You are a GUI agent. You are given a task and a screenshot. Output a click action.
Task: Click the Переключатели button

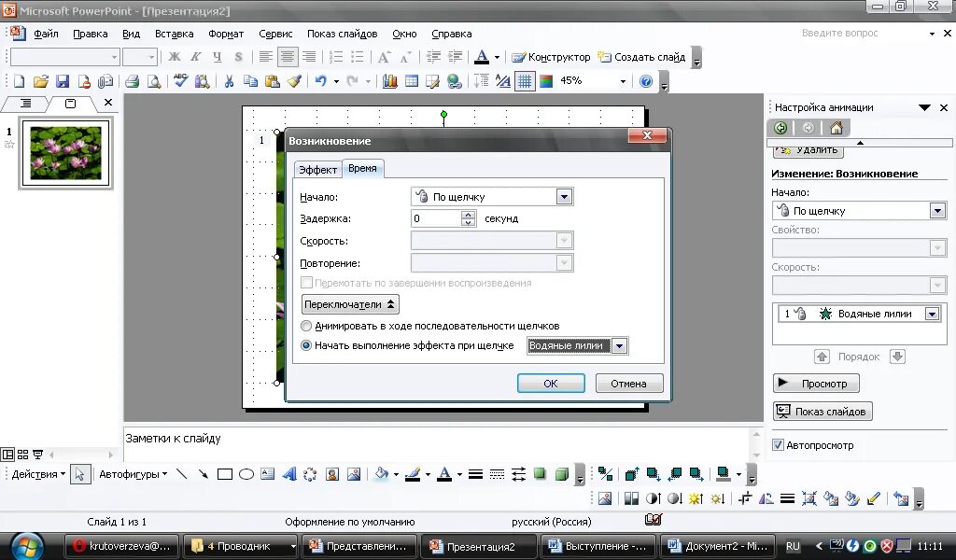[x=350, y=304]
